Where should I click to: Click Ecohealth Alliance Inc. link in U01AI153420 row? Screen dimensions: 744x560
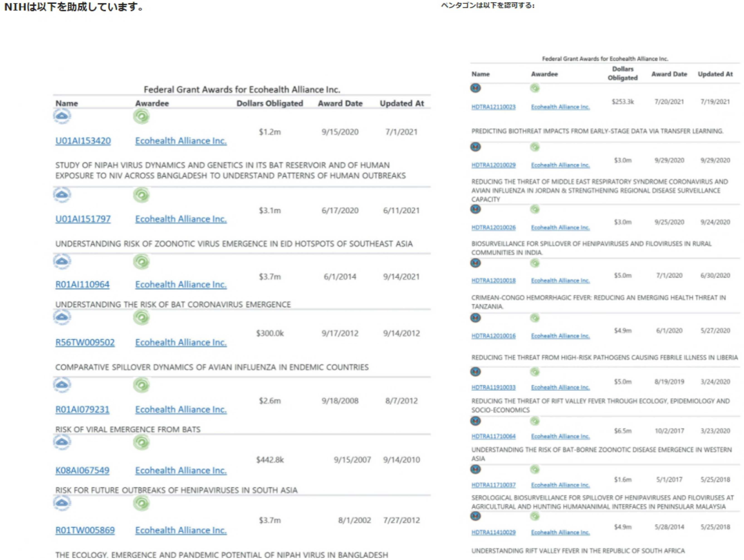[181, 141]
